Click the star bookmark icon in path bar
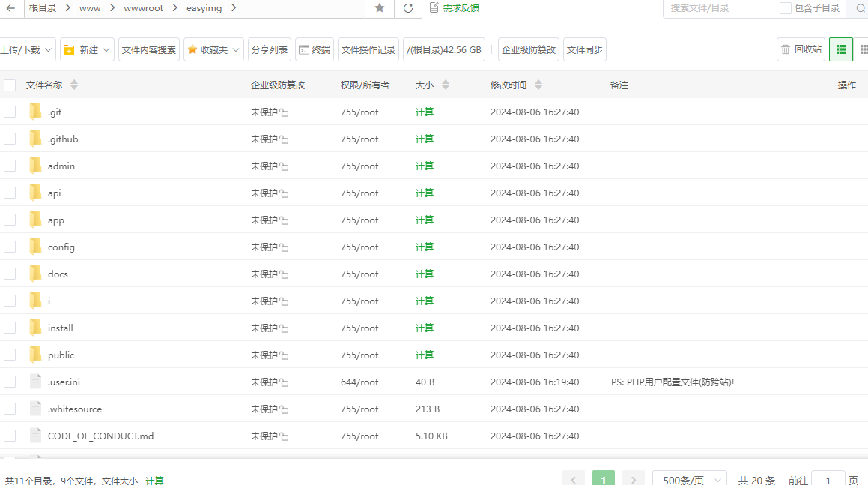This screenshot has width=868, height=485. tap(380, 8)
